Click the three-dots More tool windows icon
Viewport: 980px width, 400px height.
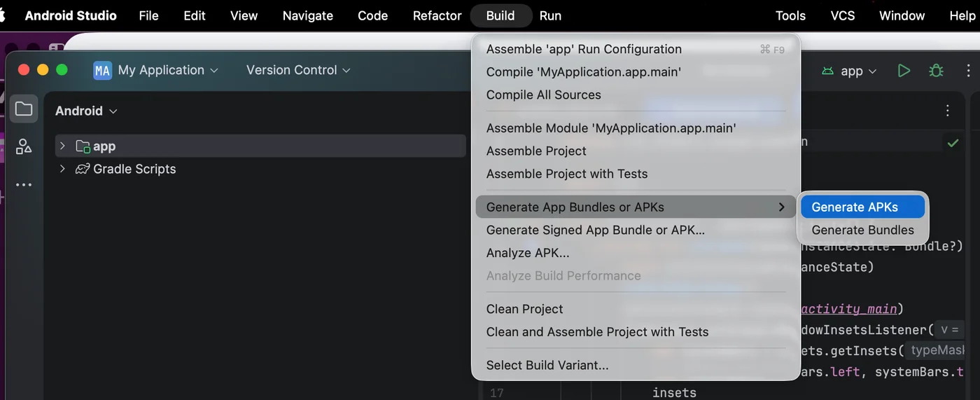click(24, 185)
